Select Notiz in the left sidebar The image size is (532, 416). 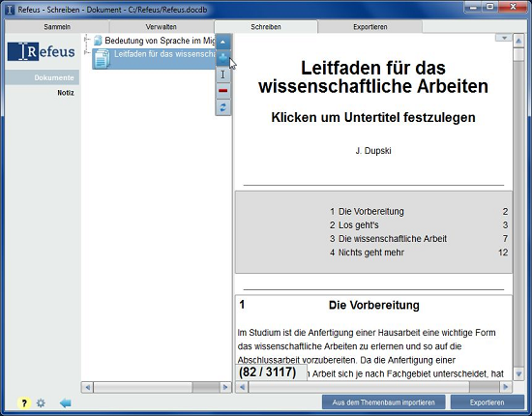pyautogui.click(x=66, y=93)
